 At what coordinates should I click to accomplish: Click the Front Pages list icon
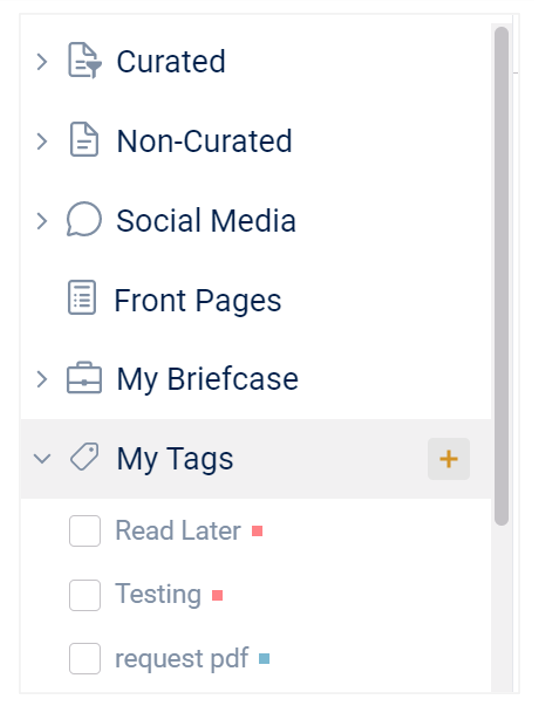[x=82, y=297]
